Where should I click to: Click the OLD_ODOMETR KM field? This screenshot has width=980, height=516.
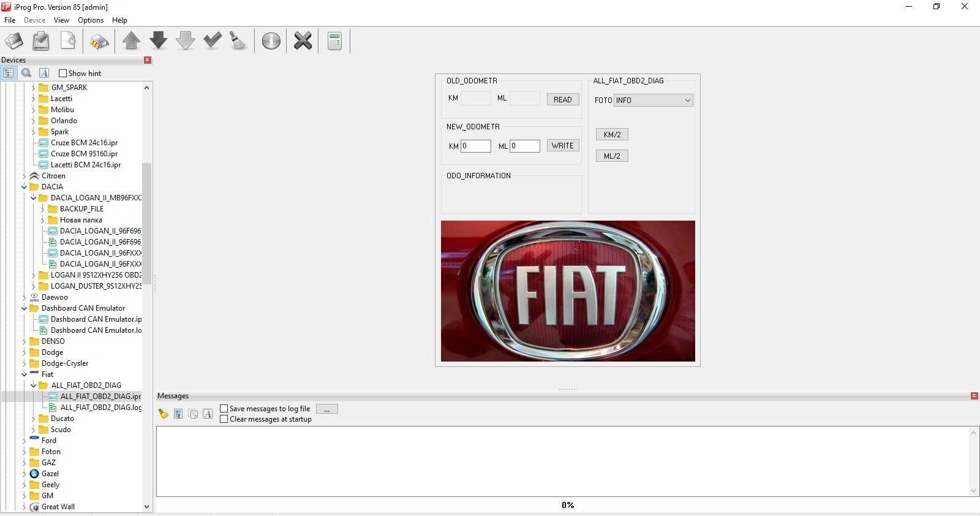476,98
